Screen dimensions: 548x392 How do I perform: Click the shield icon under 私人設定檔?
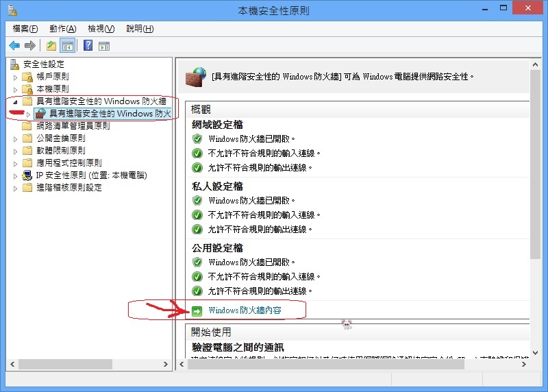coord(197,200)
